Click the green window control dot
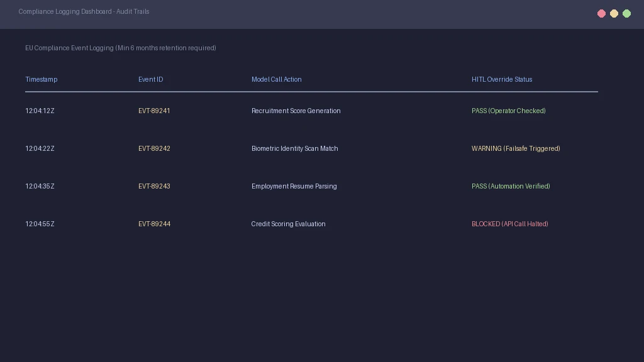 point(627,14)
